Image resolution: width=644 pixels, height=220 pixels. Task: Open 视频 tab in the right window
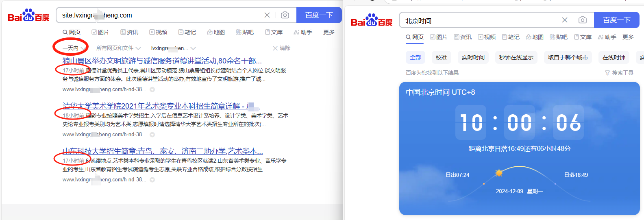tap(487, 37)
